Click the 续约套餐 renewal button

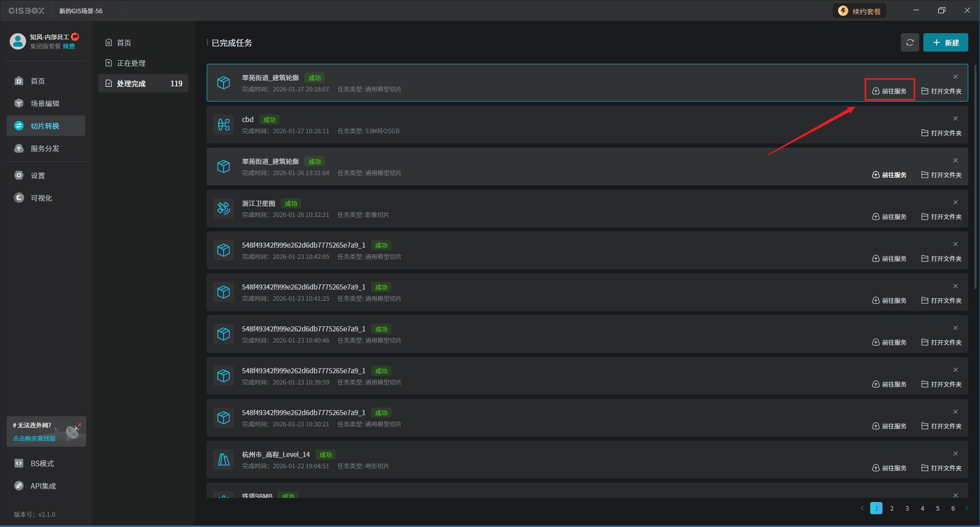point(860,11)
